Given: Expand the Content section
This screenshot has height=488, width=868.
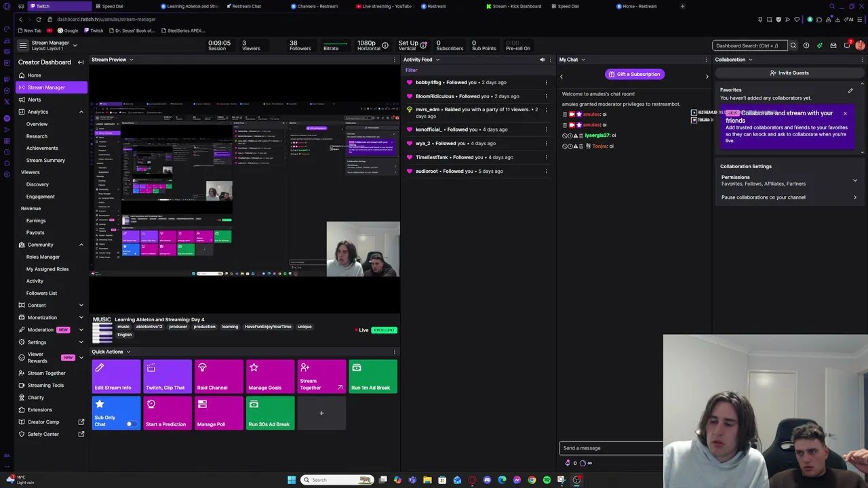Looking at the screenshot, I should click(x=81, y=306).
